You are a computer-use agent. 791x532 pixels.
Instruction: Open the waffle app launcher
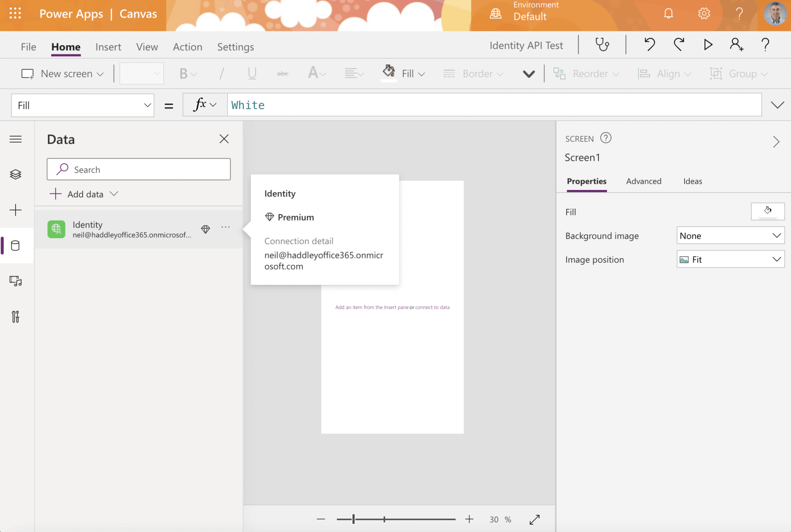click(15, 14)
